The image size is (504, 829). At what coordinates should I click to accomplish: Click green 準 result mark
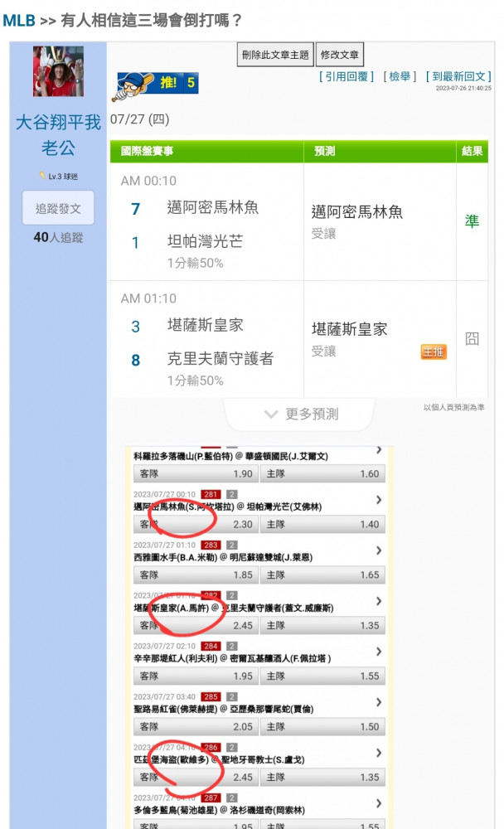point(472,221)
